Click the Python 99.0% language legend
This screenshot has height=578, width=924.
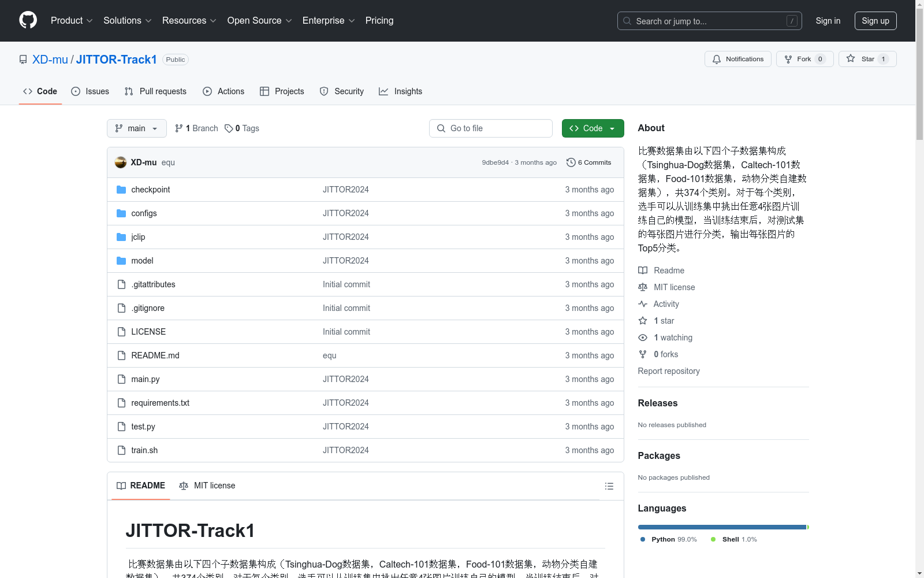669,539
